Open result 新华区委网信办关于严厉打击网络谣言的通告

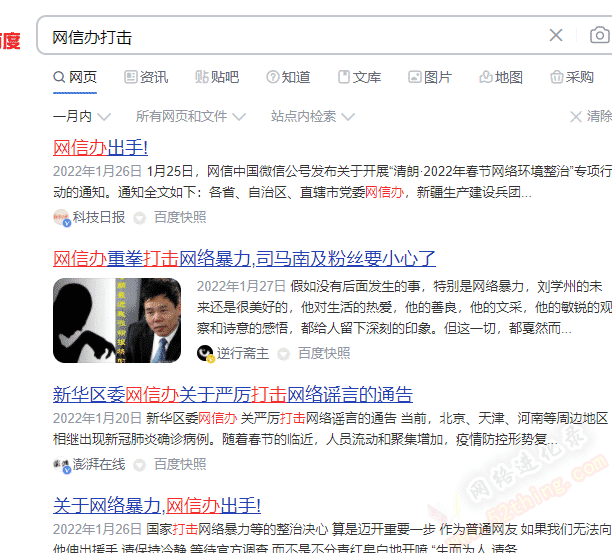point(233,395)
